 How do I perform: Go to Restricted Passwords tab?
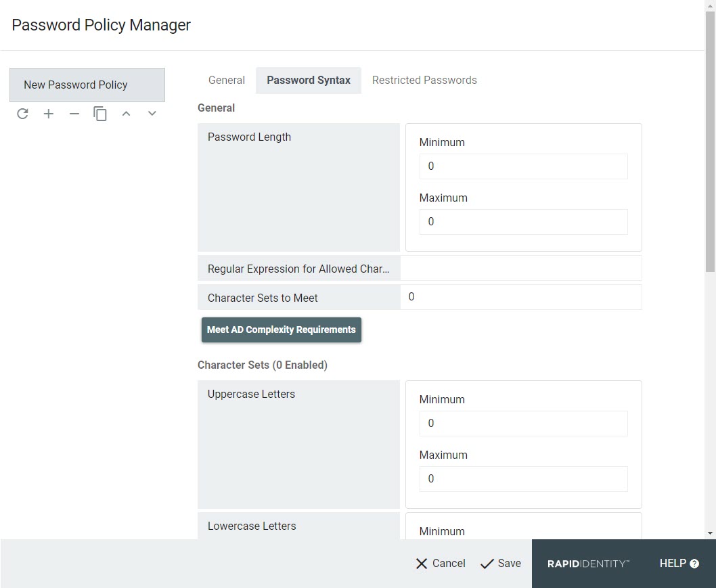pos(424,81)
